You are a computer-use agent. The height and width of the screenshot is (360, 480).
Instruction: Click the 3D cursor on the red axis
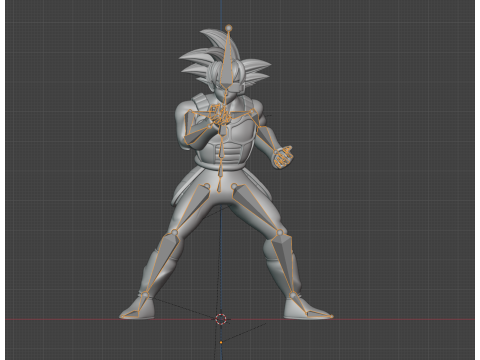point(221,319)
